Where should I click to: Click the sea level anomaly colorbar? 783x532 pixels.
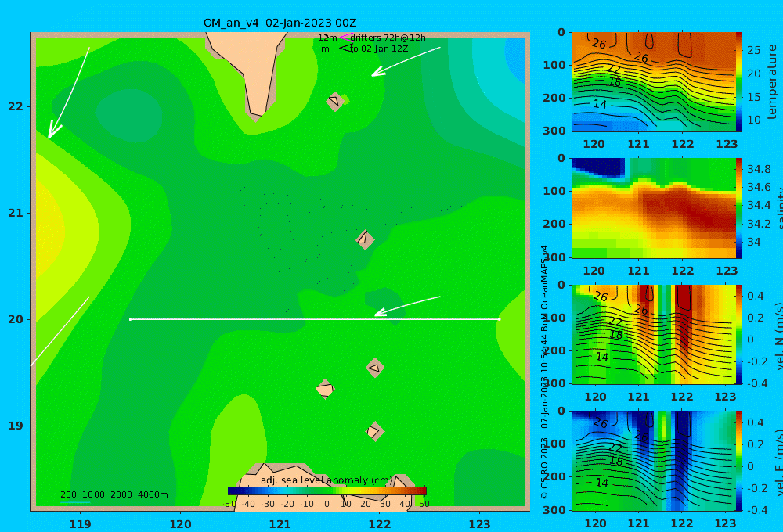coord(327,491)
